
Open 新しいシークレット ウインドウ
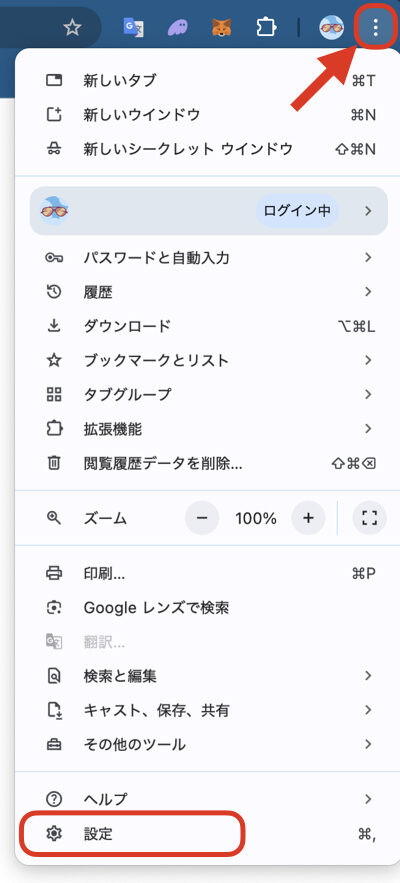pos(208,149)
